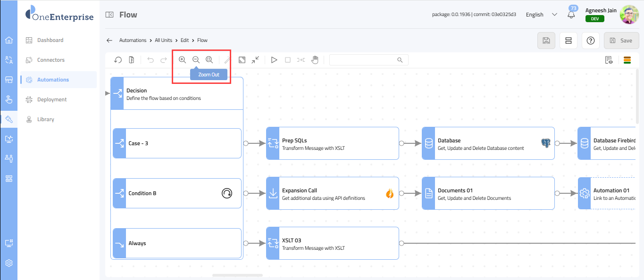Open the Connectors menu item

(x=50, y=60)
